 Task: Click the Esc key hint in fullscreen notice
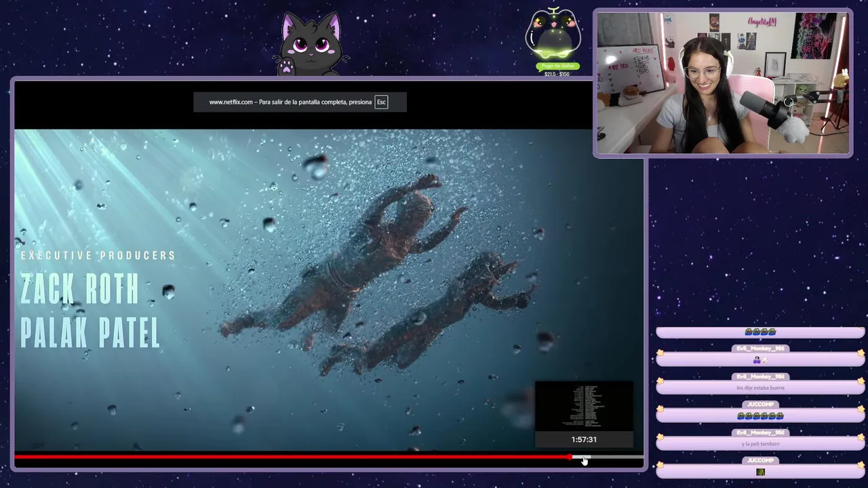pyautogui.click(x=381, y=102)
